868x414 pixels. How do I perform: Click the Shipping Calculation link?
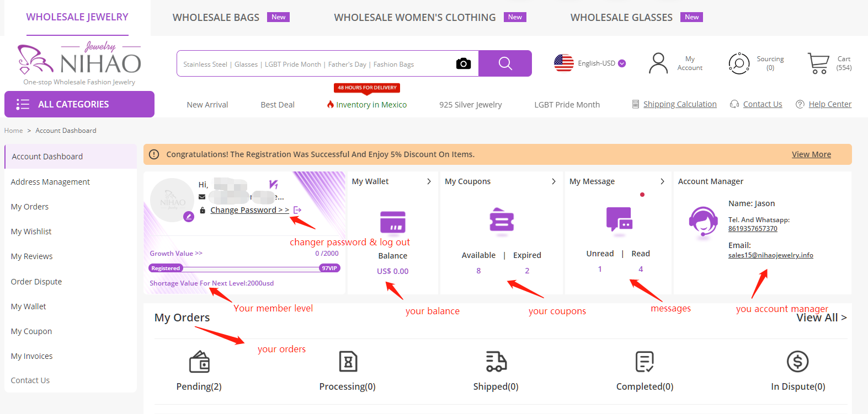click(x=680, y=104)
